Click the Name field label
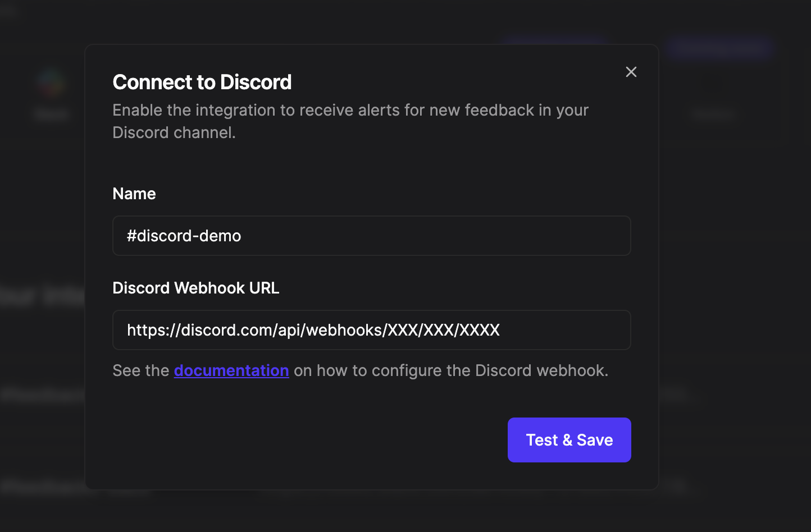Screen dimensions: 811x532 (x=134, y=194)
